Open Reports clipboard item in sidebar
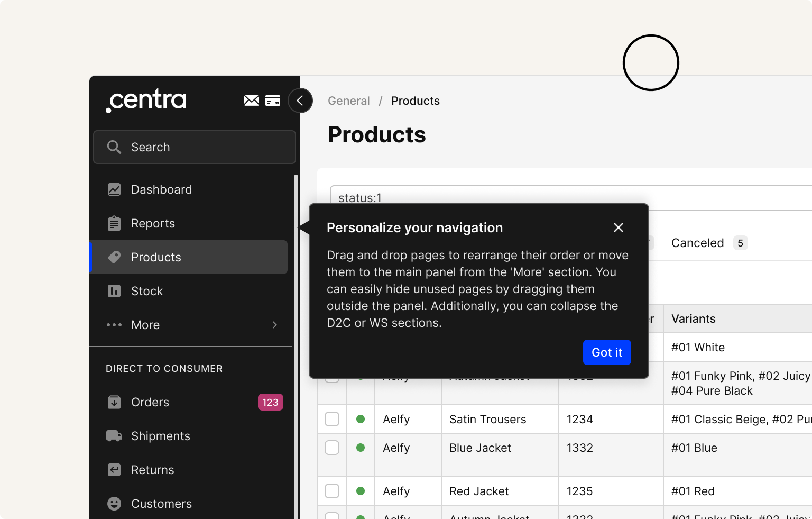This screenshot has height=519, width=812. point(153,223)
